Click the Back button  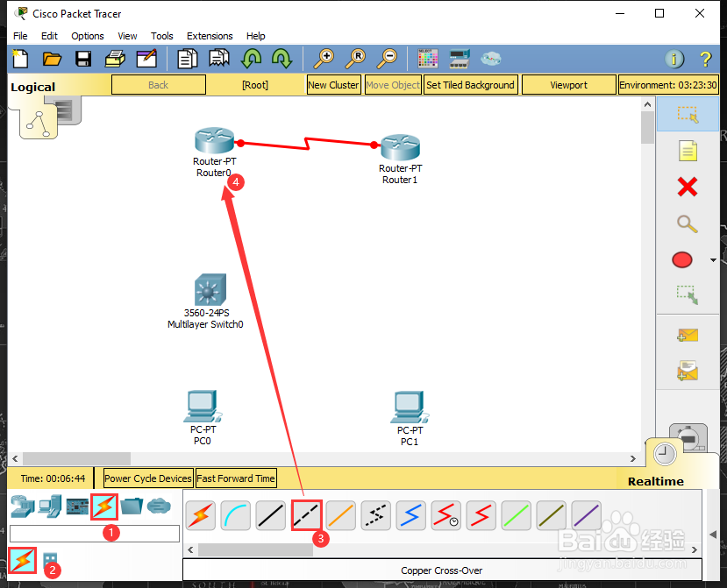159,85
